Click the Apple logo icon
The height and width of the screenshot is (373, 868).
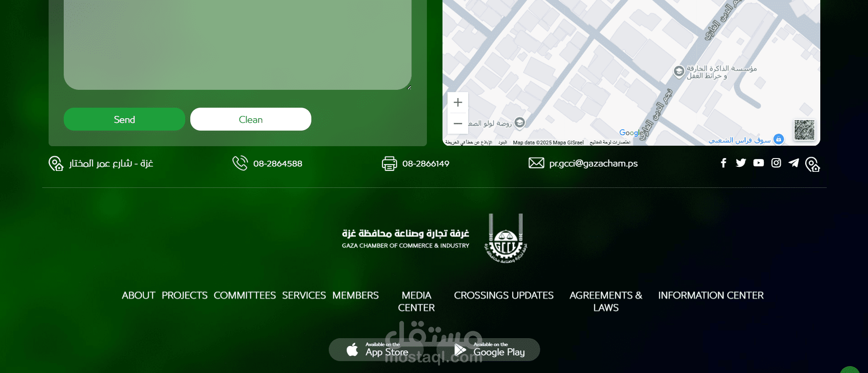tap(352, 350)
